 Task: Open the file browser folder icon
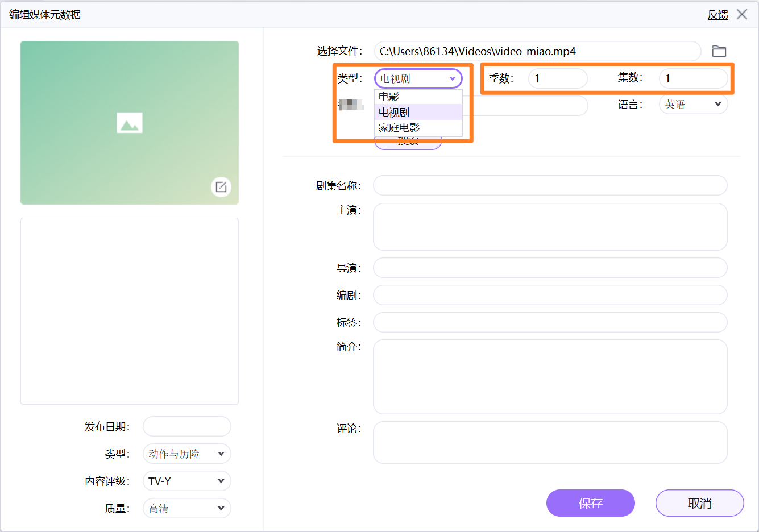pos(719,51)
